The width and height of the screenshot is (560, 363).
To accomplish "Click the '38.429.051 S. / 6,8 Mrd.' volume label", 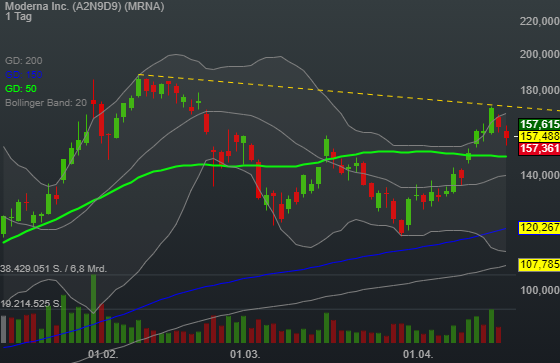I will tap(54, 269).
